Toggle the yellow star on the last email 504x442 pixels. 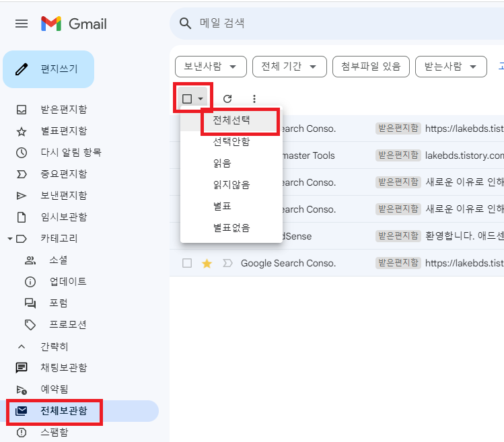[207, 263]
